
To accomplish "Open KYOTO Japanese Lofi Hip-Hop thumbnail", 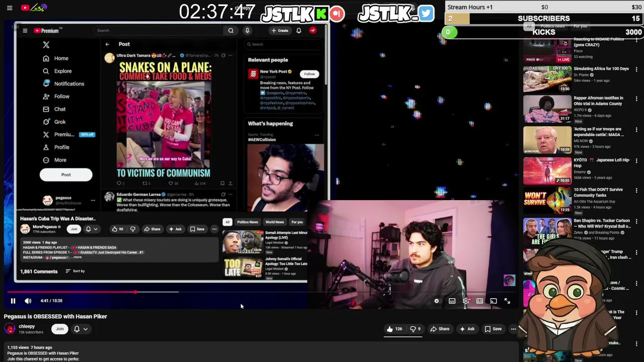I will (547, 170).
